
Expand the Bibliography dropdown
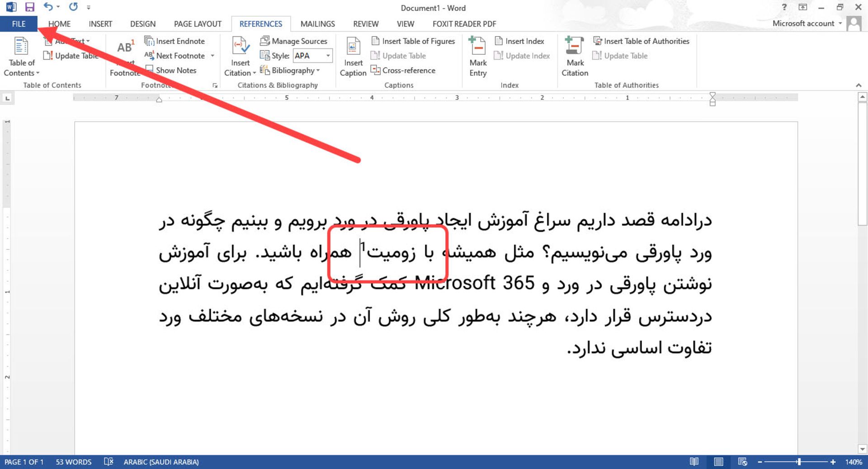click(x=318, y=70)
